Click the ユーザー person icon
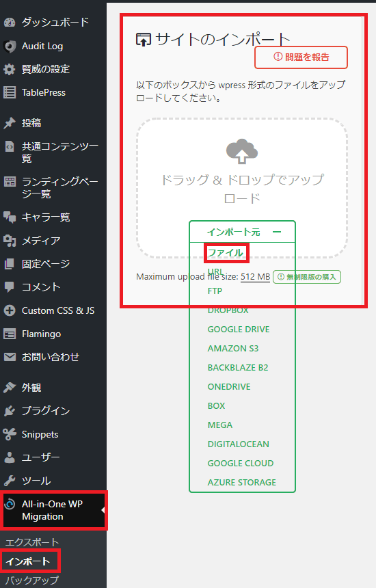This screenshot has height=588, width=376. (10, 457)
